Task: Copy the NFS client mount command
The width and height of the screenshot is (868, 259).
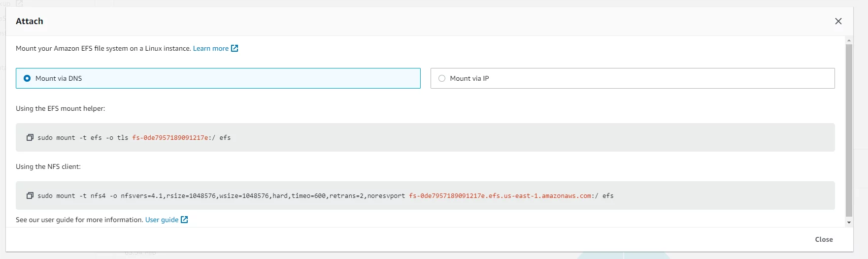Action: pos(30,195)
